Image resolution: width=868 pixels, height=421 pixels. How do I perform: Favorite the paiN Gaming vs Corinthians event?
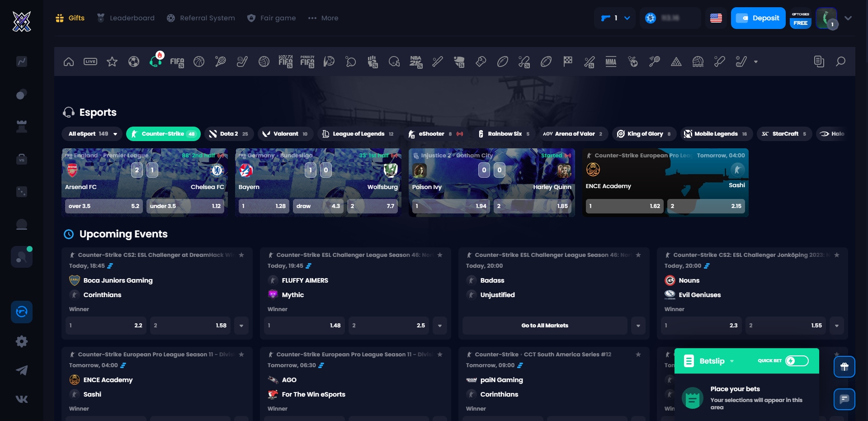click(638, 355)
